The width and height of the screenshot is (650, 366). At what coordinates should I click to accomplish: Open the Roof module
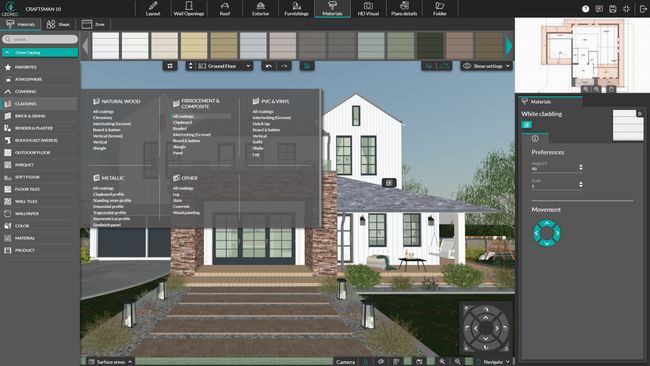click(x=225, y=8)
